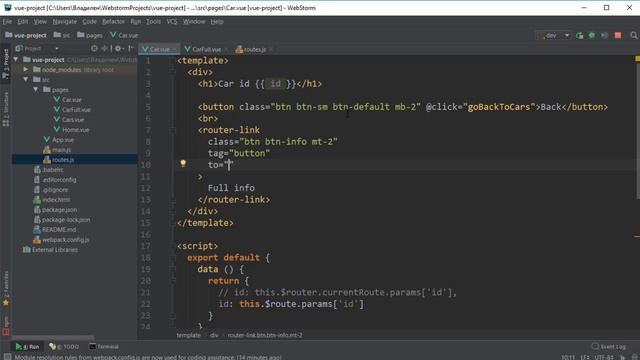Open the Tools menu
This screenshot has height=360, width=640.
click(153, 22)
